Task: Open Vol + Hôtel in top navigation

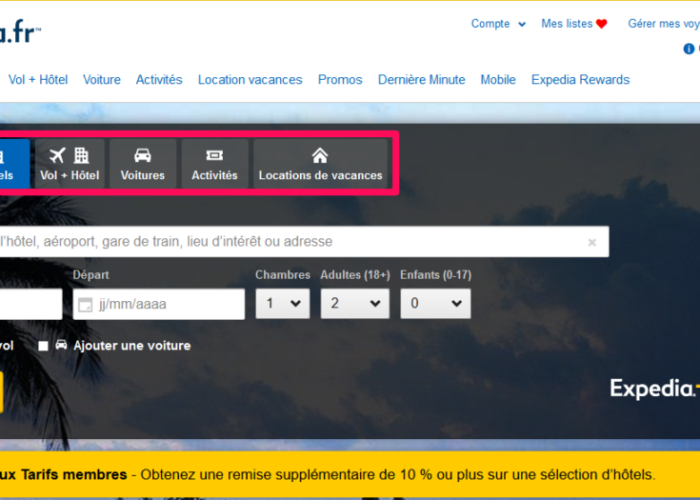Action: (38, 80)
